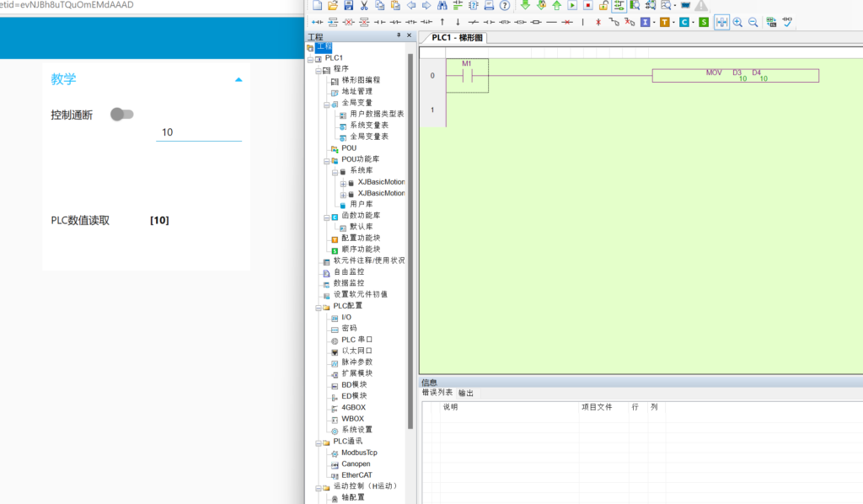The image size is (863, 504).
Task: Click the 项目文件 column header
Action: click(x=597, y=407)
